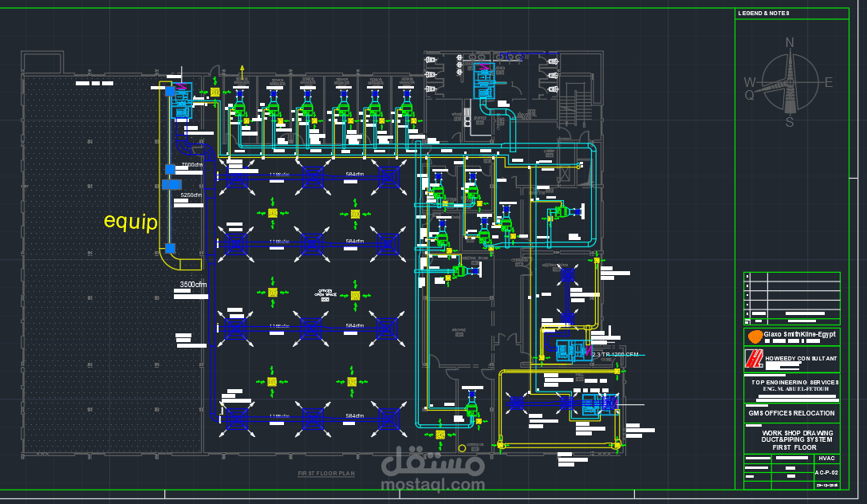Click the "ENG. M. ABU EL-FETOUH" line
Screen dimensions: 867x504
795,389
